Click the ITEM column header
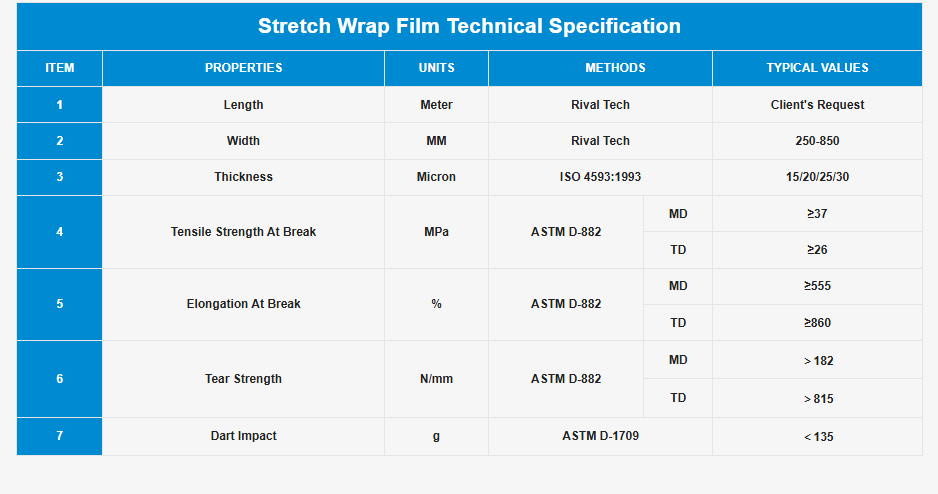 (60, 68)
